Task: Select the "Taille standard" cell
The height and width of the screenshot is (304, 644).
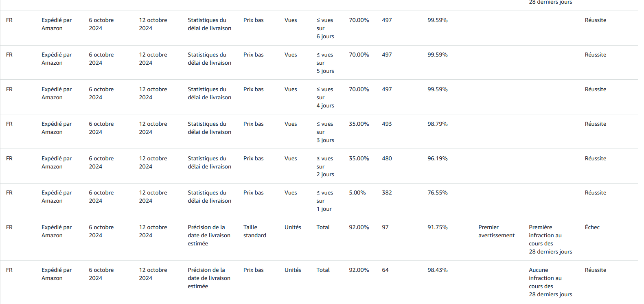Action: (x=255, y=231)
